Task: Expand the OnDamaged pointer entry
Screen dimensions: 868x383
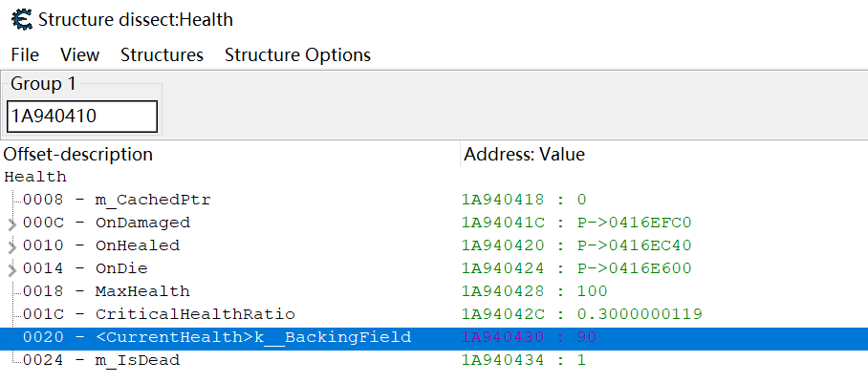Action: [x=11, y=223]
